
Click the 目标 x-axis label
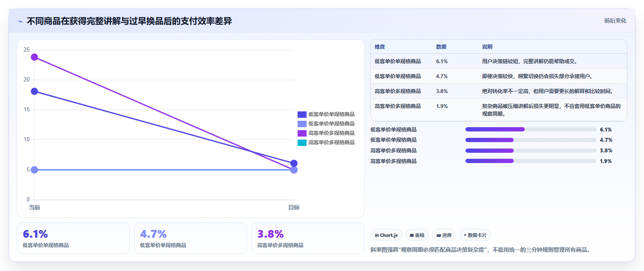click(294, 207)
